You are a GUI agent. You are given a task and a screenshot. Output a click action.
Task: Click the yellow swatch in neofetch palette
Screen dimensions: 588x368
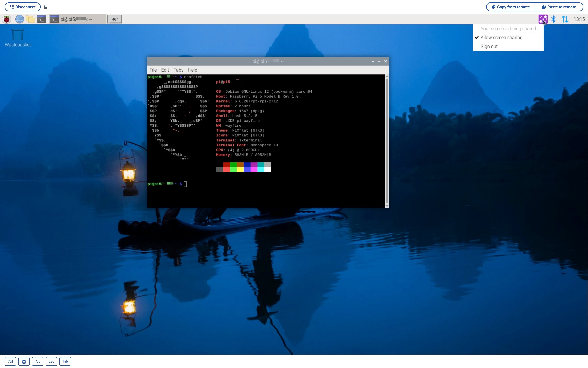(x=240, y=170)
